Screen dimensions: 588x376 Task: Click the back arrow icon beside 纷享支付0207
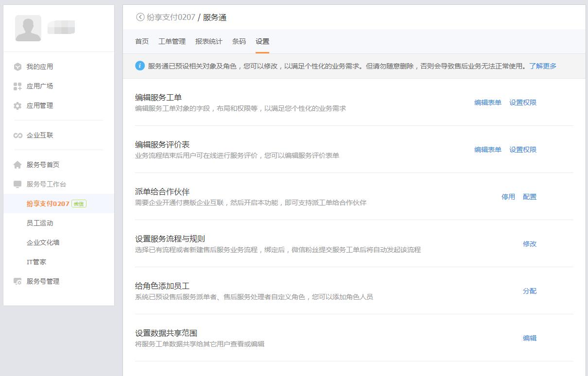pyautogui.click(x=140, y=17)
